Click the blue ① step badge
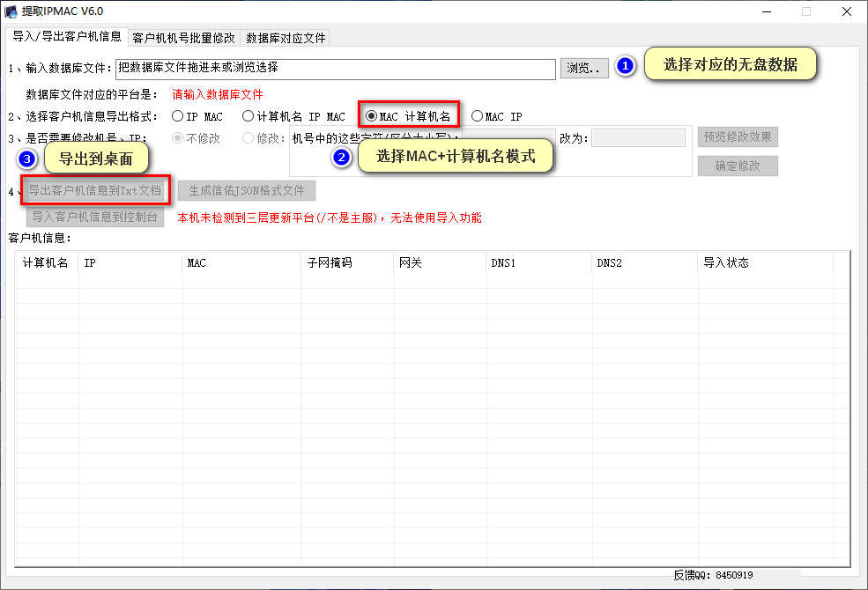Image resolution: width=868 pixels, height=590 pixels. 626,65
